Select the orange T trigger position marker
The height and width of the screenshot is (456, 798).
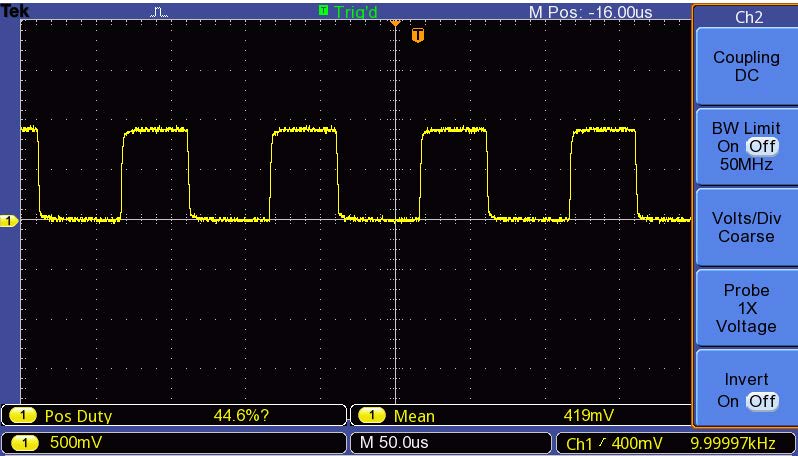click(417, 36)
